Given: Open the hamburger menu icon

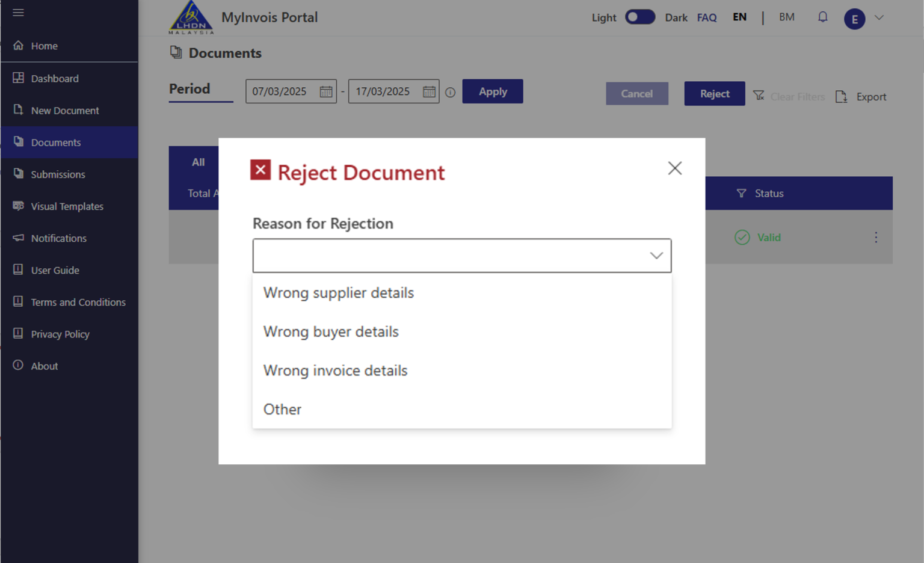Looking at the screenshot, I should click(18, 13).
